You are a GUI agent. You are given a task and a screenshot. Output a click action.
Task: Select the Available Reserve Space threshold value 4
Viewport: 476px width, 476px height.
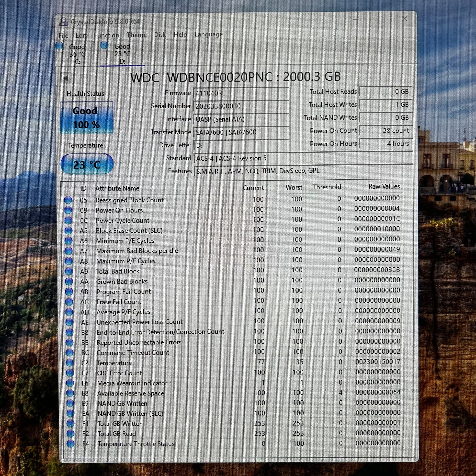pyautogui.click(x=340, y=393)
